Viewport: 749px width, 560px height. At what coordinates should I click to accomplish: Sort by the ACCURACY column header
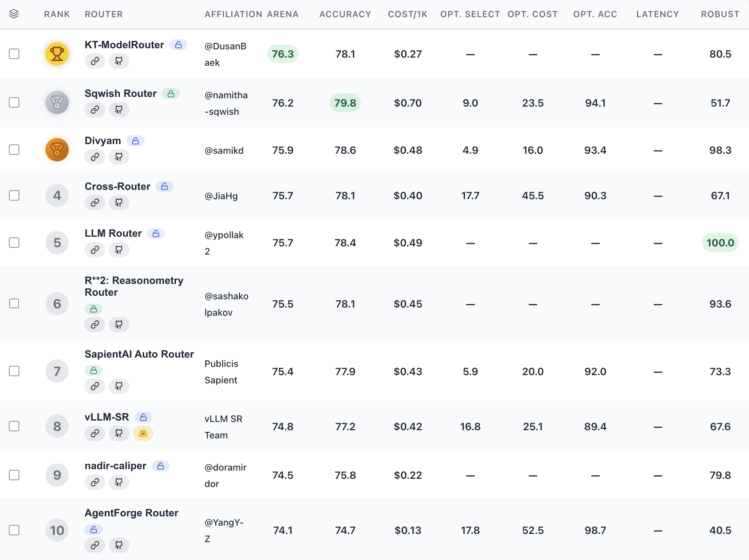[x=345, y=14]
